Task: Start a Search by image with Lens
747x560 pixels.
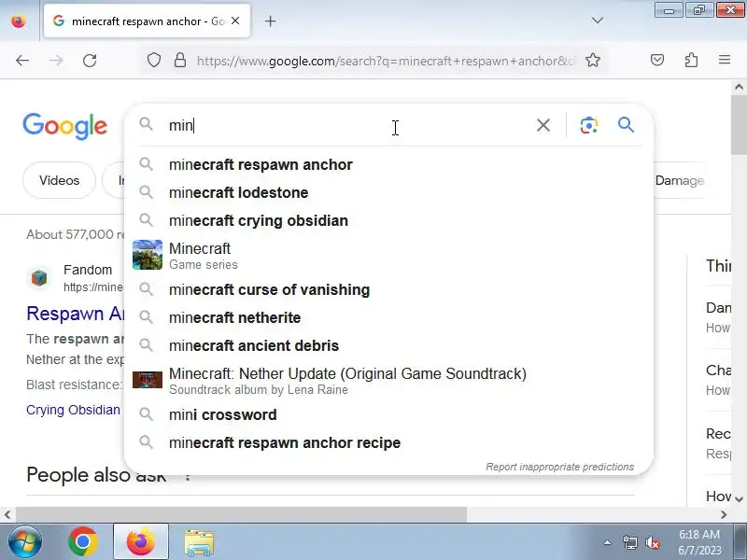Action: tap(589, 125)
